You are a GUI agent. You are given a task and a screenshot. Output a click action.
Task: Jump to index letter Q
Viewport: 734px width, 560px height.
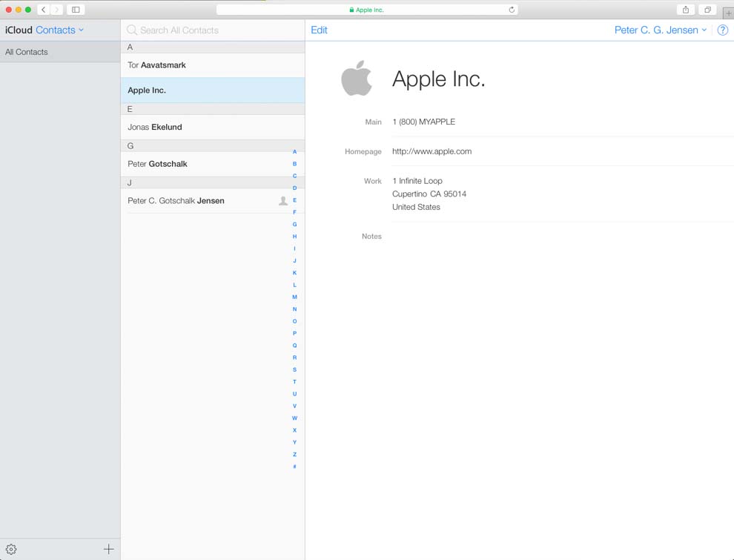[x=294, y=346]
